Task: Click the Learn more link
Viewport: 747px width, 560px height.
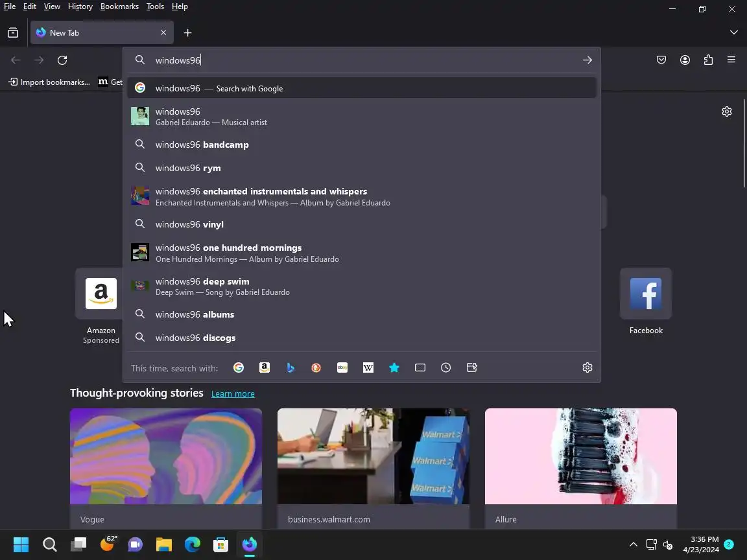Action: (x=233, y=394)
